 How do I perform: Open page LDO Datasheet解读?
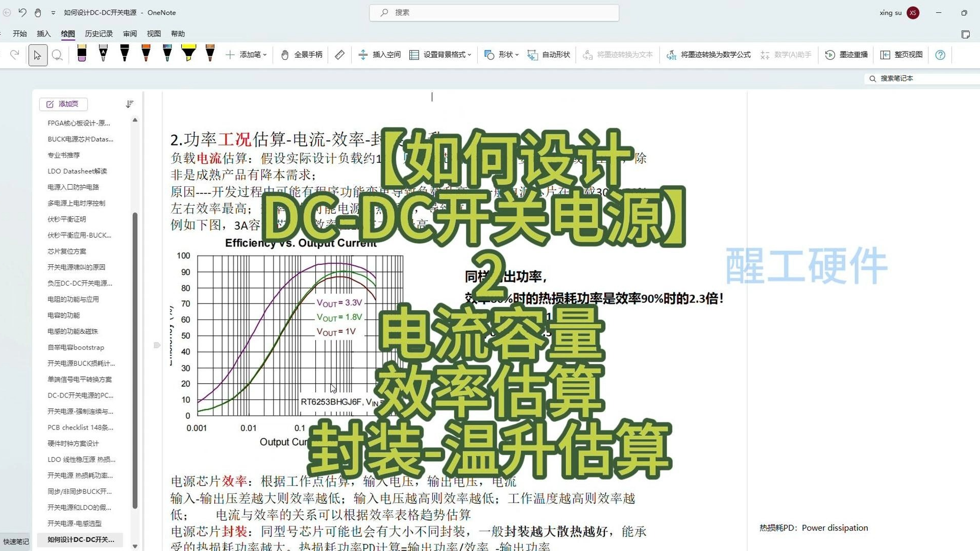tap(78, 171)
